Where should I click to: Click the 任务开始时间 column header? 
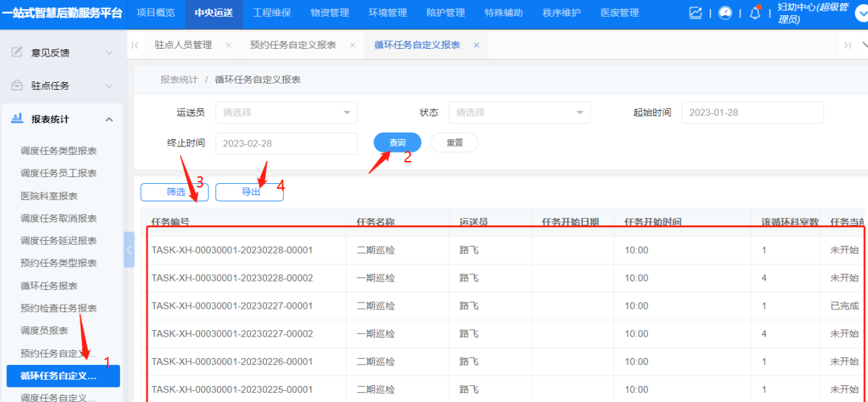[653, 222]
